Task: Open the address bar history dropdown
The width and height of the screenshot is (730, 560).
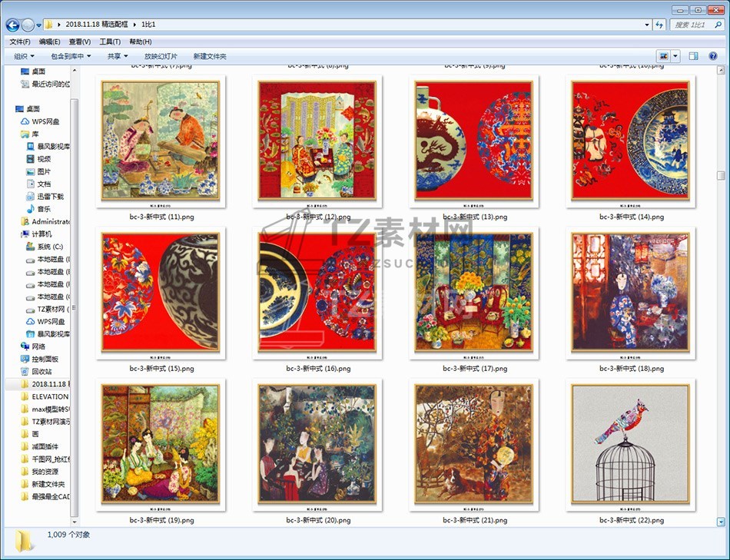Action: click(x=647, y=25)
